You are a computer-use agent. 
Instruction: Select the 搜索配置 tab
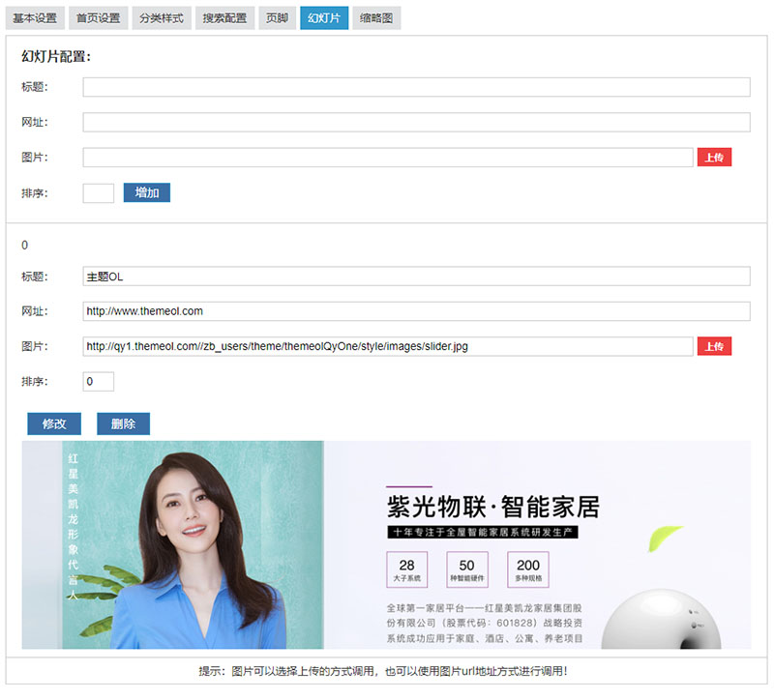(224, 18)
